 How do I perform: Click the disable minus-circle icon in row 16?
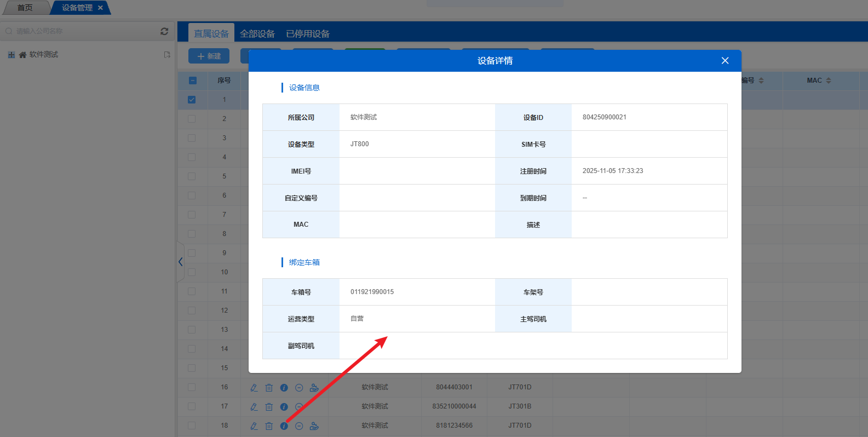299,388
